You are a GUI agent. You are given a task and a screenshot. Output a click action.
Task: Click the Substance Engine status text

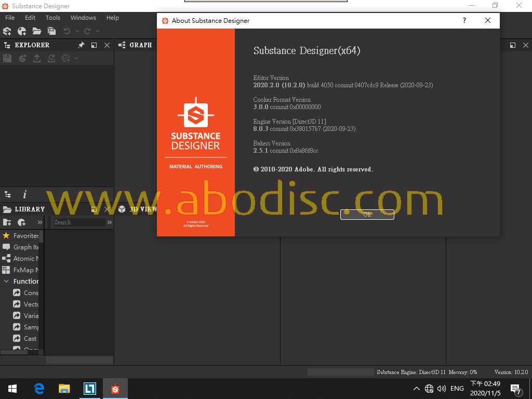point(411,372)
